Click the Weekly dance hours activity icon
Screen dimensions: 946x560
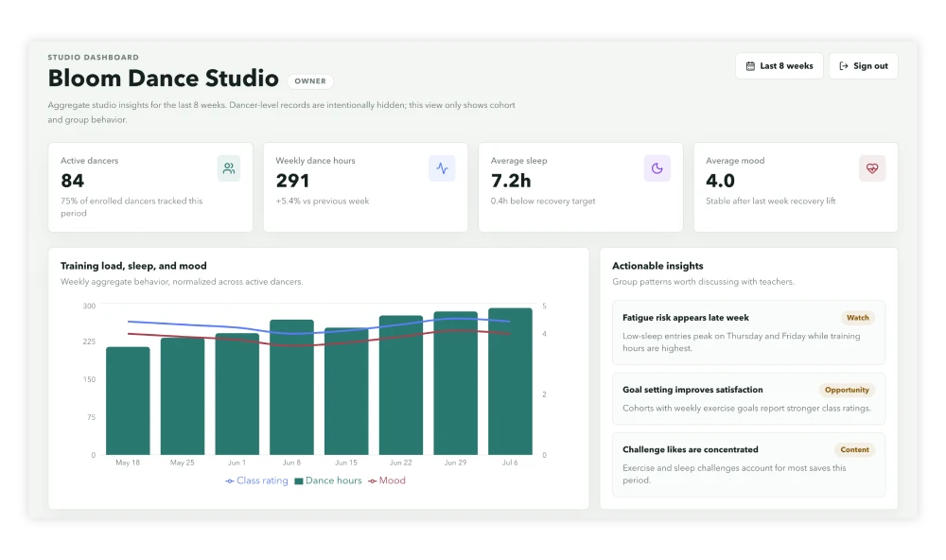442,168
